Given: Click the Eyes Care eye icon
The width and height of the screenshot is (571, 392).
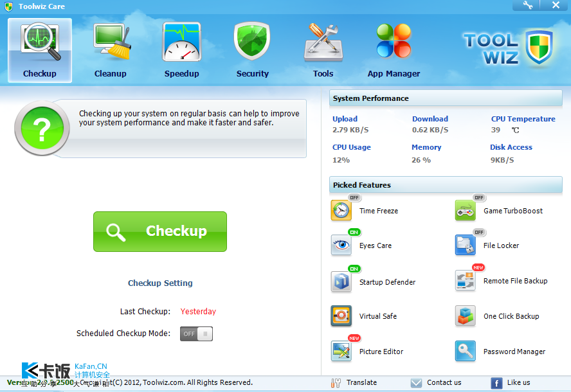Looking at the screenshot, I should 341,245.
